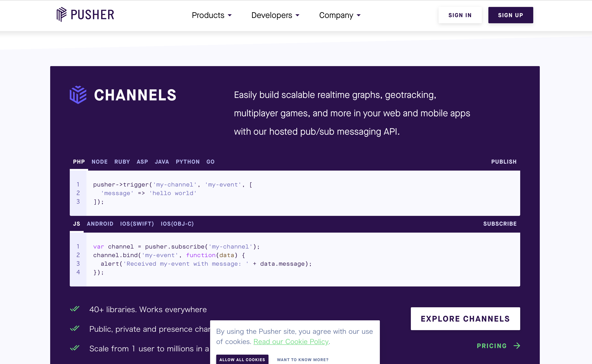
Task: Click the 'Scale from 1 user to millions' text
Action: [x=149, y=348]
